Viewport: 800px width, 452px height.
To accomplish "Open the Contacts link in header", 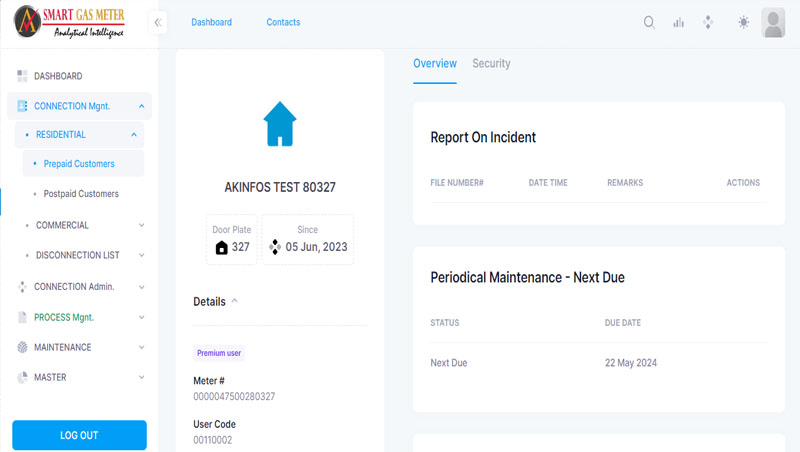I will (x=283, y=22).
